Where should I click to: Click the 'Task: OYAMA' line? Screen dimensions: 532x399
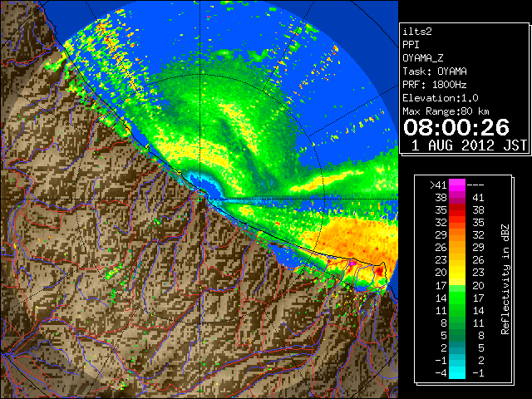pyautogui.click(x=435, y=71)
